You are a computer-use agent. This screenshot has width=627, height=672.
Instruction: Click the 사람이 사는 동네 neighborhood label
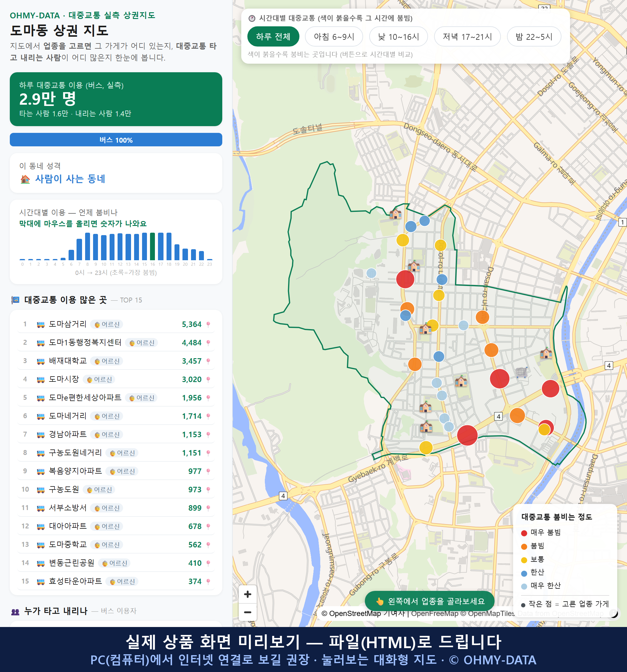point(70,179)
